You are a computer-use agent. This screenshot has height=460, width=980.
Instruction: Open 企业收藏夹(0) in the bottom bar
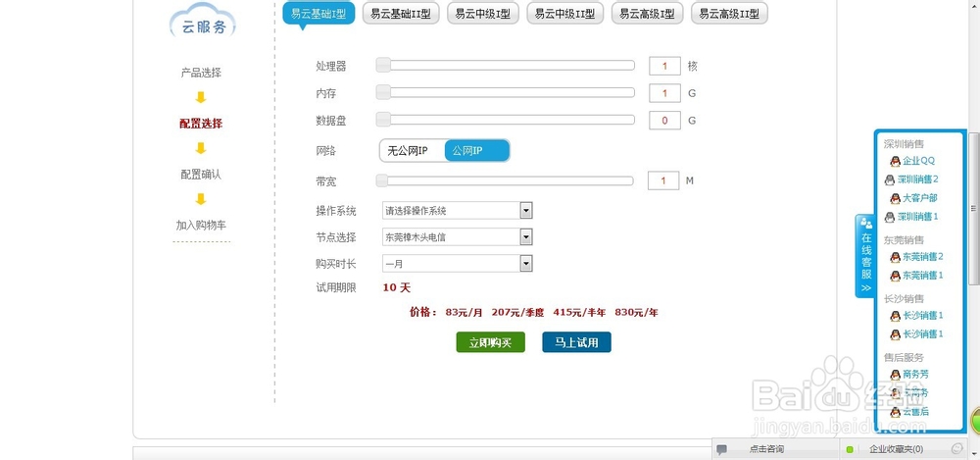point(896,449)
